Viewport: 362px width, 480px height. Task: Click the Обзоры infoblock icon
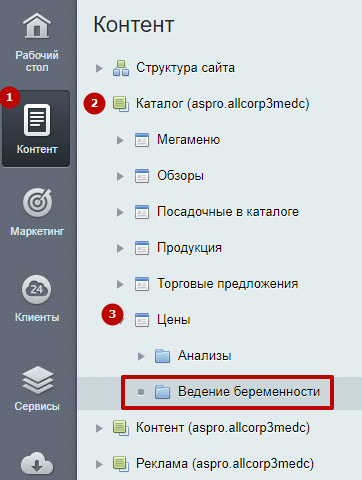point(142,176)
